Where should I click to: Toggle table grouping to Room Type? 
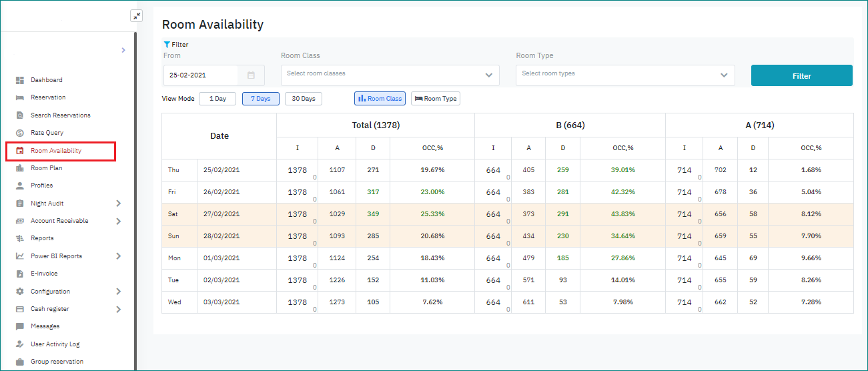[x=436, y=99]
